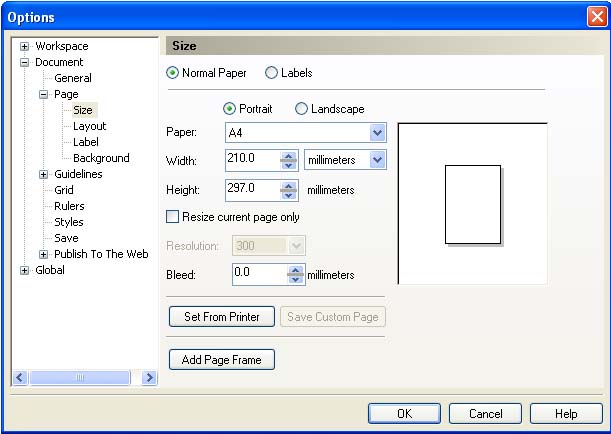Open the Layout page settings

[x=90, y=126]
